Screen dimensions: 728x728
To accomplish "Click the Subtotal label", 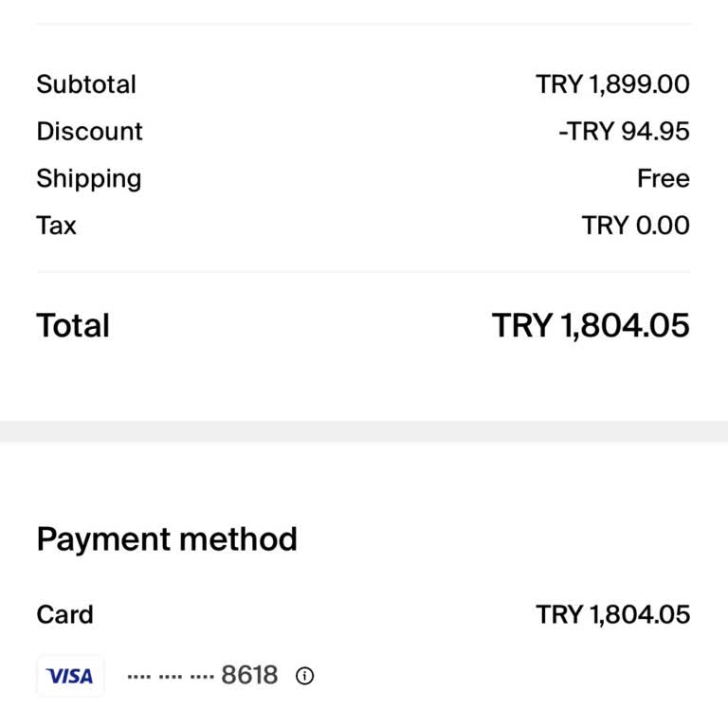I will pyautogui.click(x=86, y=84).
